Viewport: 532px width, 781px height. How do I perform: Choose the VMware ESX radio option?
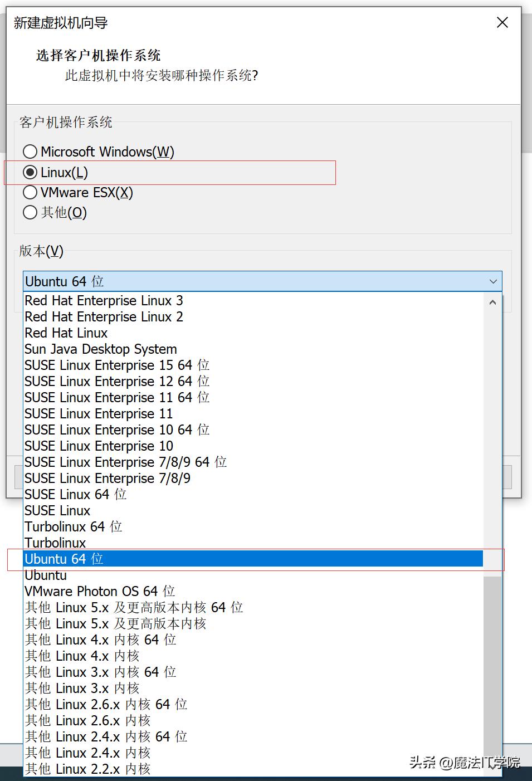(31, 193)
